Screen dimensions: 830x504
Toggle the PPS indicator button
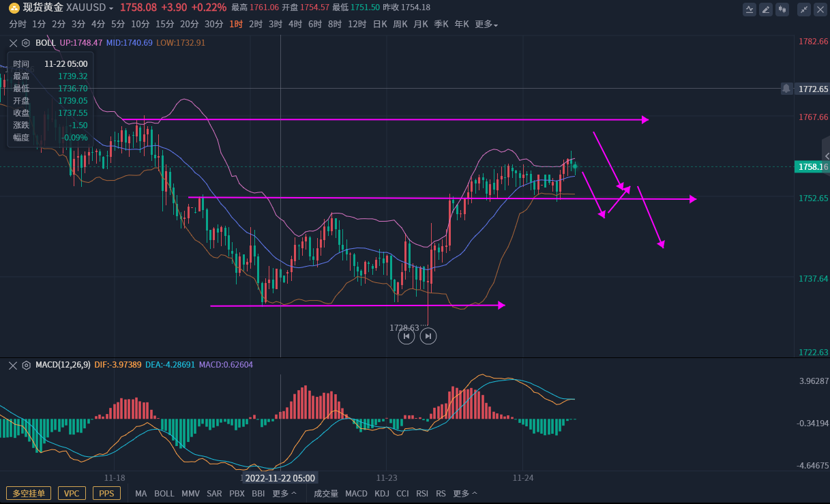106,493
